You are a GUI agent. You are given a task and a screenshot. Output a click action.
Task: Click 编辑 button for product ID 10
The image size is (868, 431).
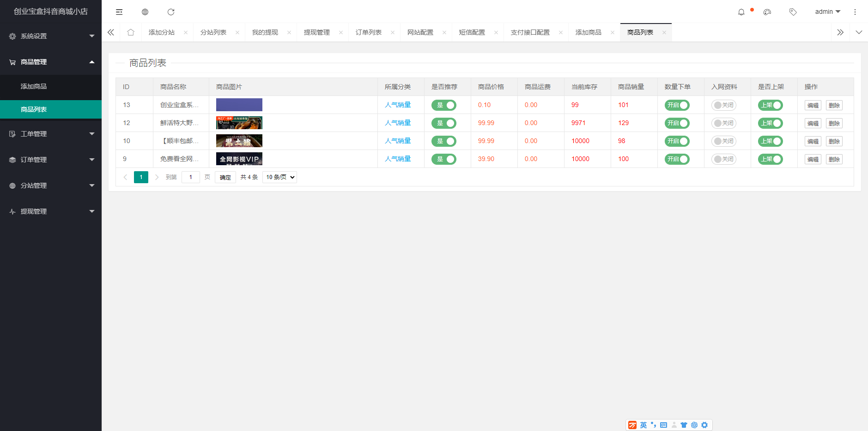coord(813,141)
